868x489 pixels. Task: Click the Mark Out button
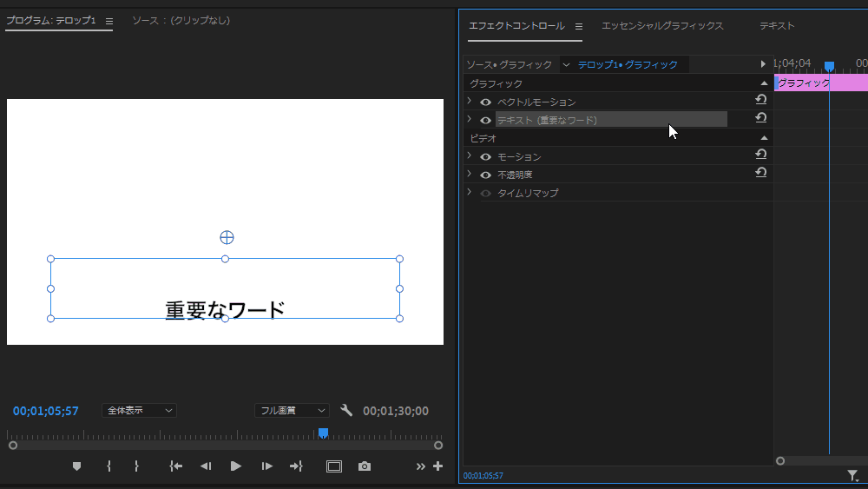point(136,466)
